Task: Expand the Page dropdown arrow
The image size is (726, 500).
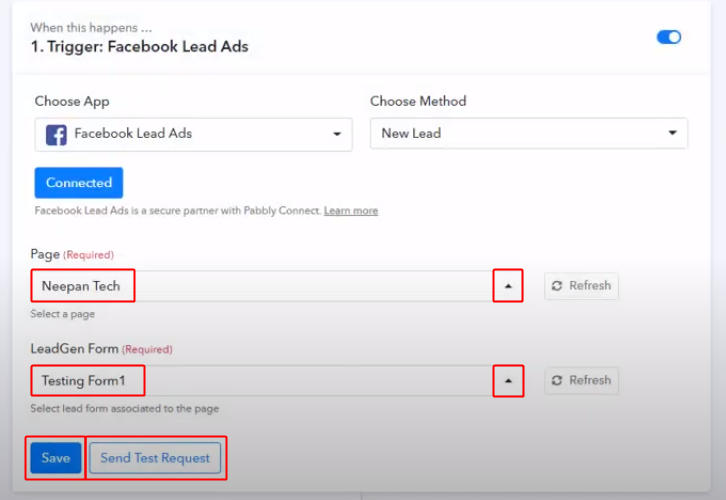Action: pyautogui.click(x=508, y=286)
